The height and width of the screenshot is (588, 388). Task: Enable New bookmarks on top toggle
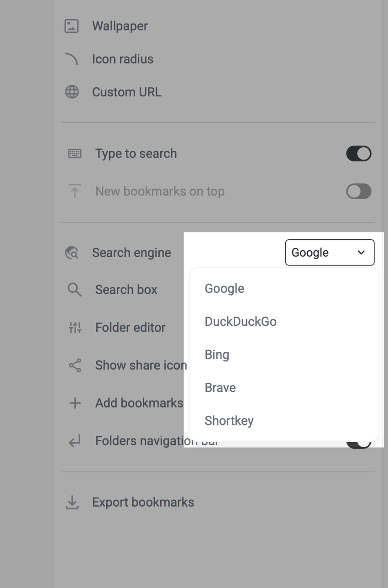[x=358, y=191]
